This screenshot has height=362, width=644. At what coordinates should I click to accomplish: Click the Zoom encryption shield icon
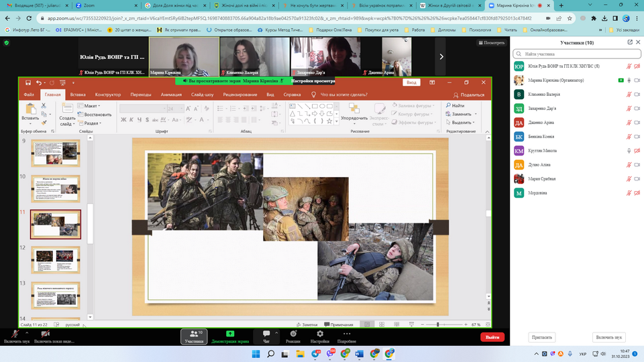pyautogui.click(x=7, y=43)
